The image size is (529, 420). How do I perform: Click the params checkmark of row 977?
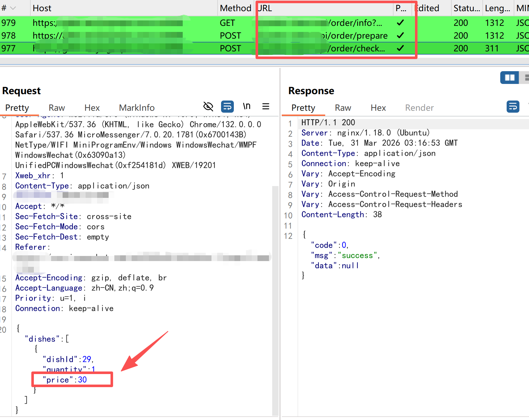(400, 48)
